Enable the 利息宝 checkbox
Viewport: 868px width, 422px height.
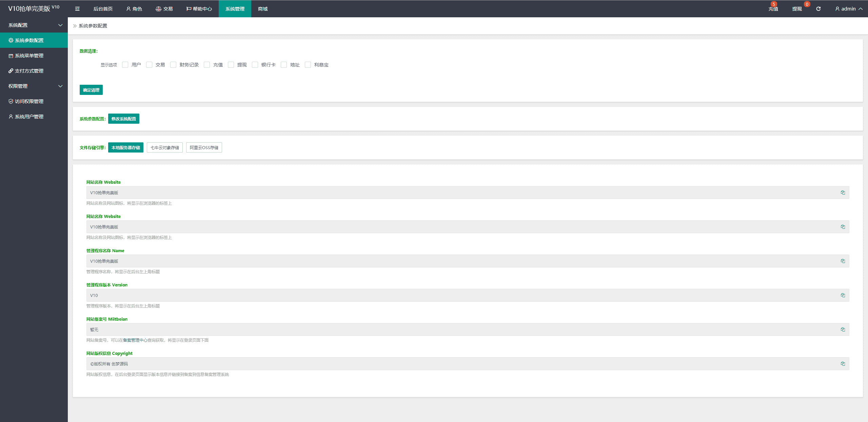tap(308, 65)
